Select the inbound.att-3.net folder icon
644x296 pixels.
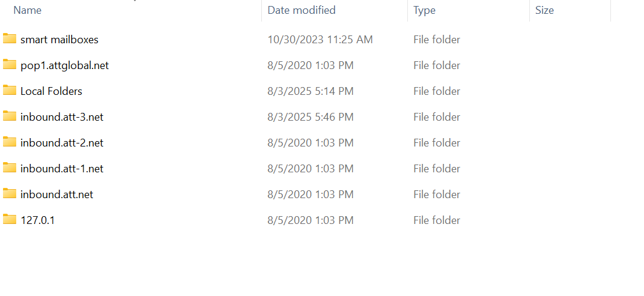[x=10, y=116]
